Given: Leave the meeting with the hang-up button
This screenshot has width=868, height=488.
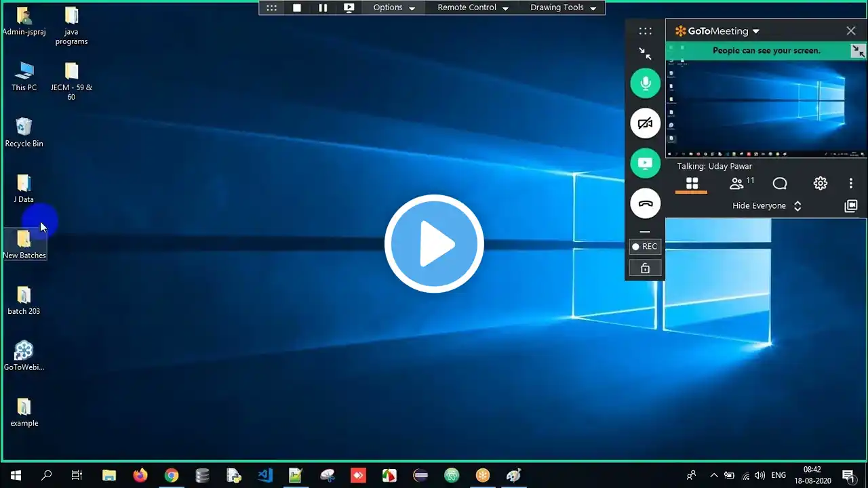Looking at the screenshot, I should (x=646, y=203).
